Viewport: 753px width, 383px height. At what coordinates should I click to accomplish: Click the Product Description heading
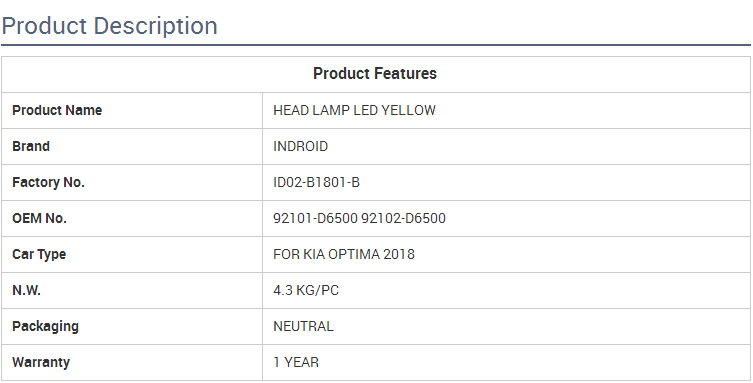[x=109, y=26]
